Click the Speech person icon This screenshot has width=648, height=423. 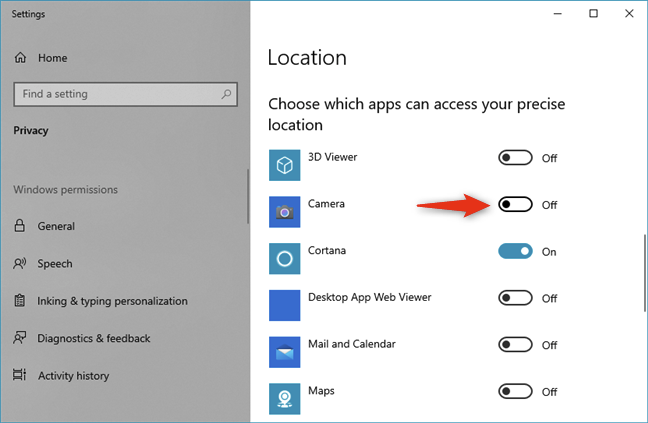tap(19, 264)
